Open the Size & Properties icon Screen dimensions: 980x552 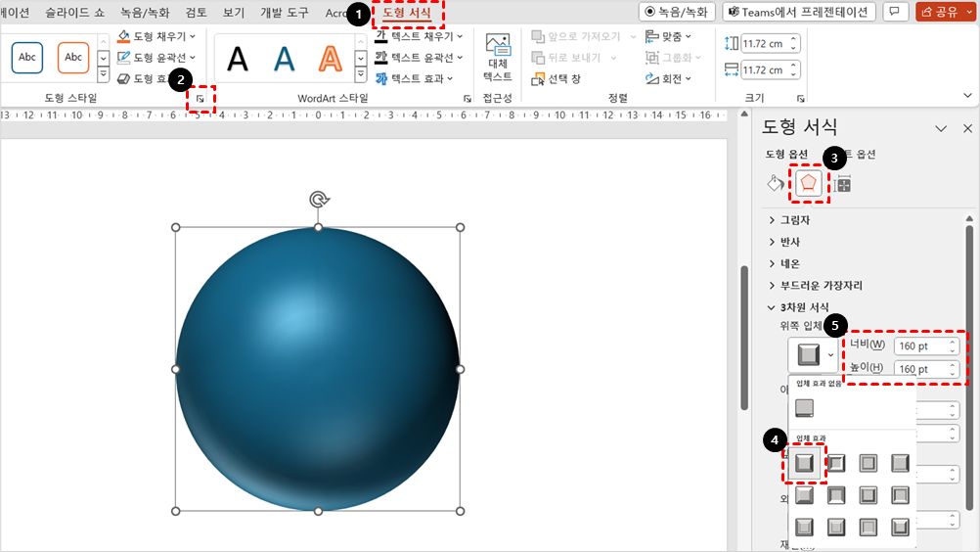(x=842, y=183)
